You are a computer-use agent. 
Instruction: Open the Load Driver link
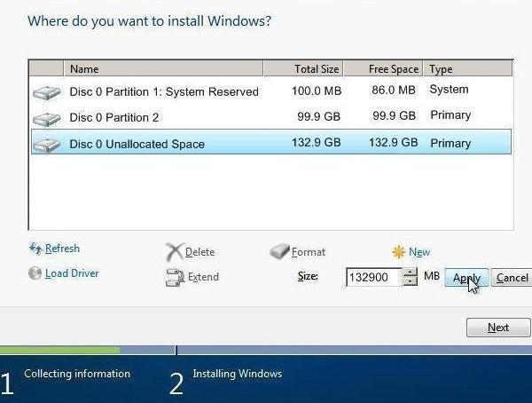[x=72, y=273]
